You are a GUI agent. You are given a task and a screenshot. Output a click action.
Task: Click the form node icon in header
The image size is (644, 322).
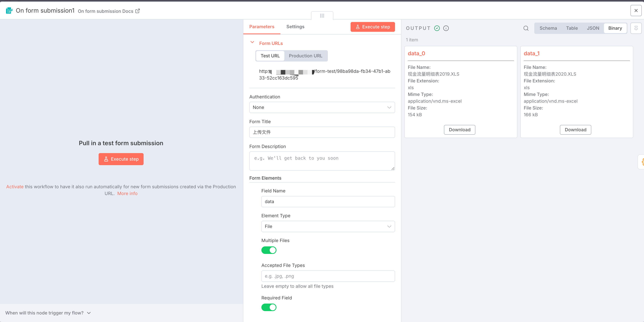9,11
